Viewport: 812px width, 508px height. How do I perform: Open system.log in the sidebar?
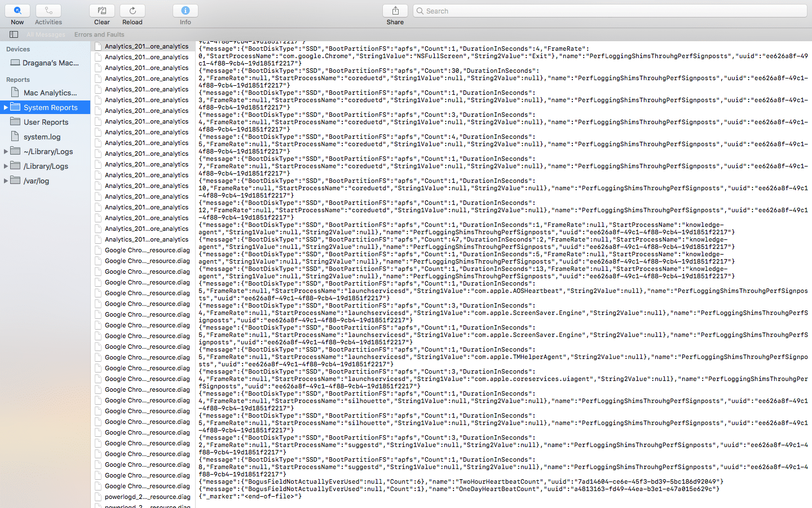click(x=42, y=137)
